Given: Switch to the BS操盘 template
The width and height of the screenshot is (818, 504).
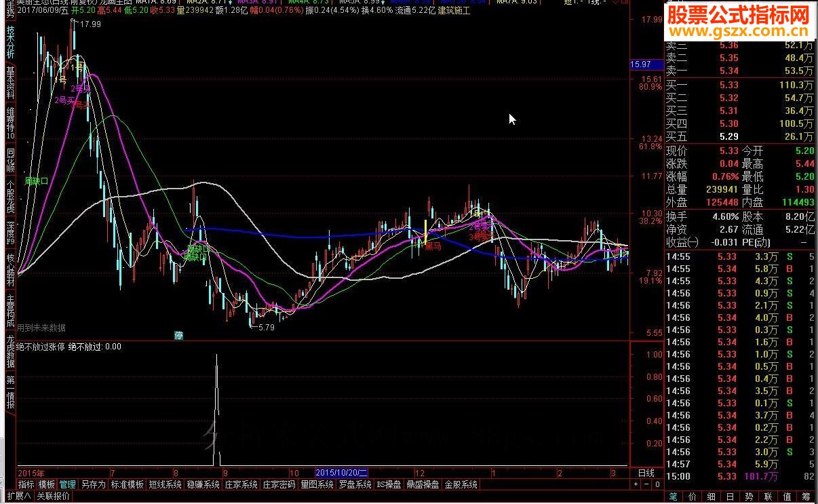Looking at the screenshot, I should click(x=389, y=484).
